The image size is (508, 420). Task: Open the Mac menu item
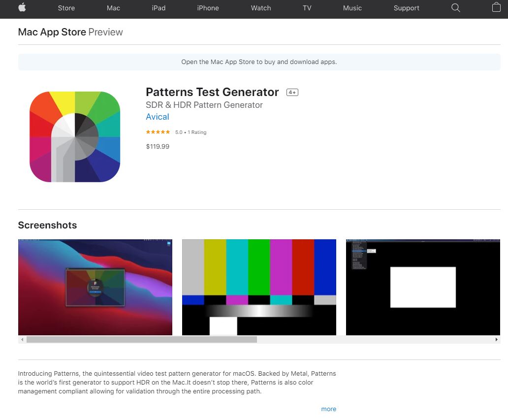(x=113, y=8)
